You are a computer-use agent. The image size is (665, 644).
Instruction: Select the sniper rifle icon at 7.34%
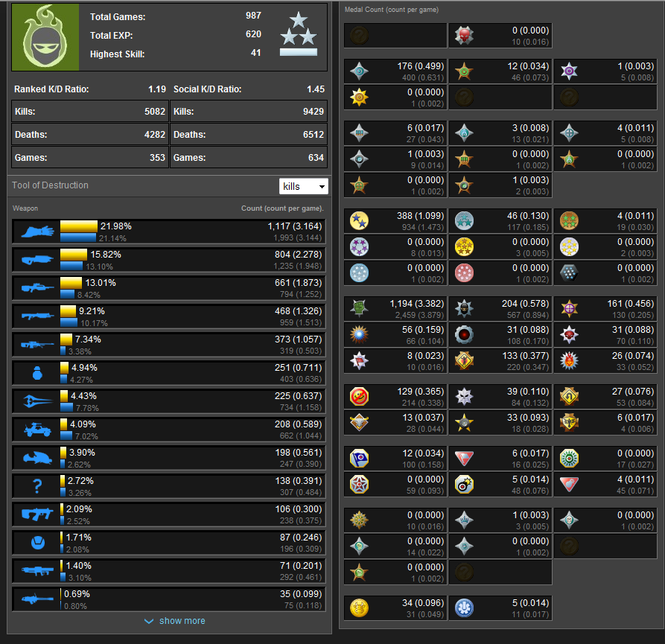(x=37, y=345)
